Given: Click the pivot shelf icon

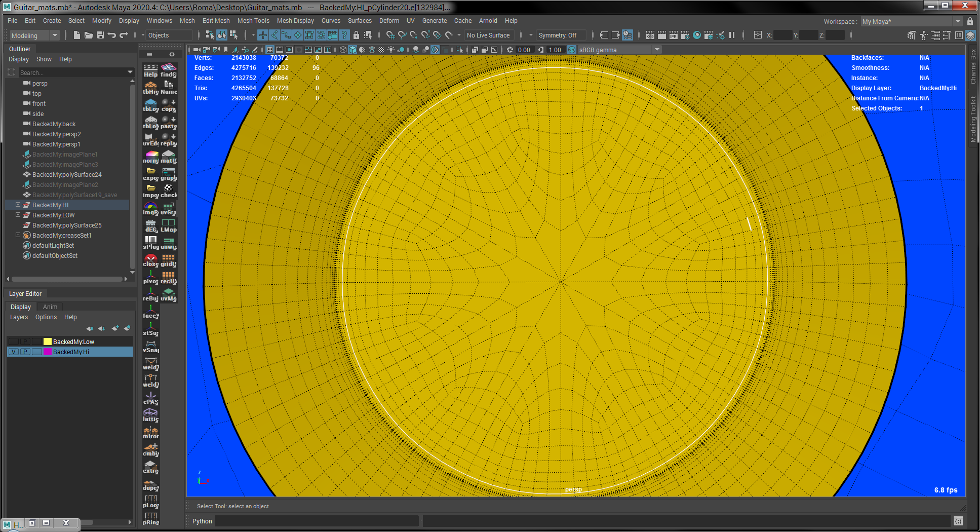Looking at the screenshot, I should (x=151, y=277).
